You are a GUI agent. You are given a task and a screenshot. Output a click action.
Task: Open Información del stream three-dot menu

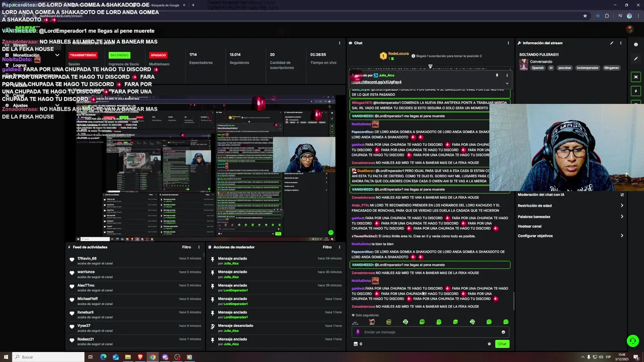pos(621,43)
